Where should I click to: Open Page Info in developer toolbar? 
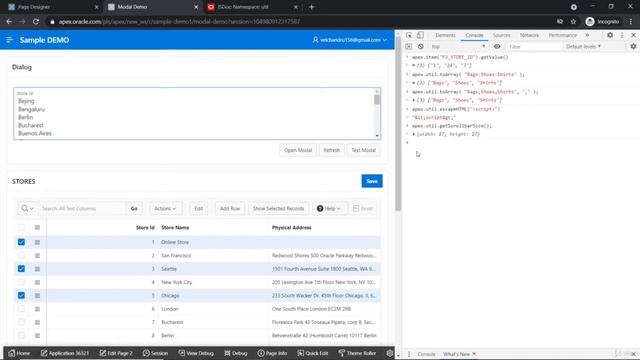tap(272, 353)
